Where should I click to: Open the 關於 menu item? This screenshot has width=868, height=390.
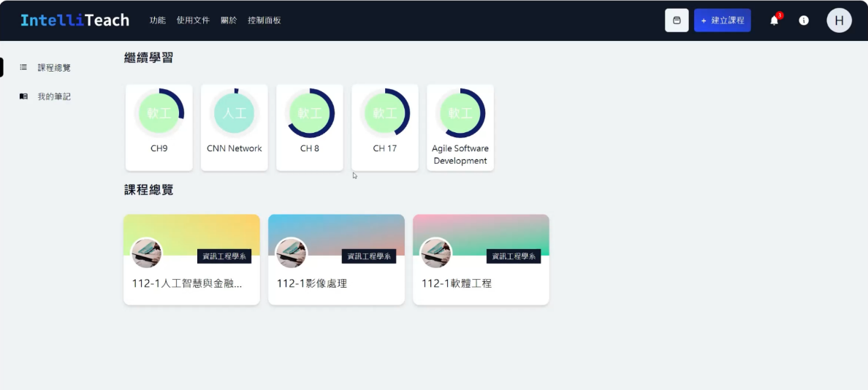tap(229, 20)
